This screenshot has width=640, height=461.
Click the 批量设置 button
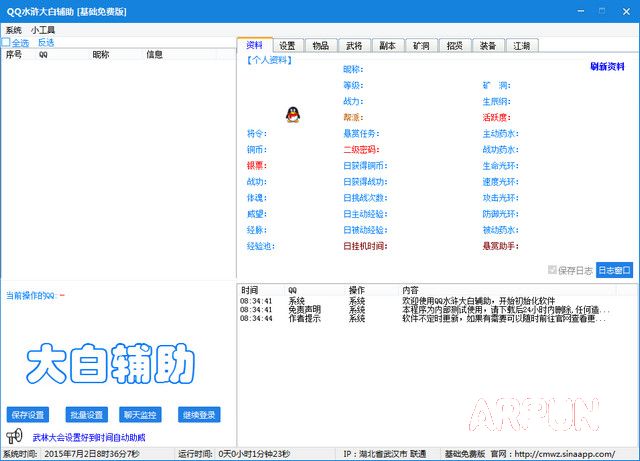87,415
